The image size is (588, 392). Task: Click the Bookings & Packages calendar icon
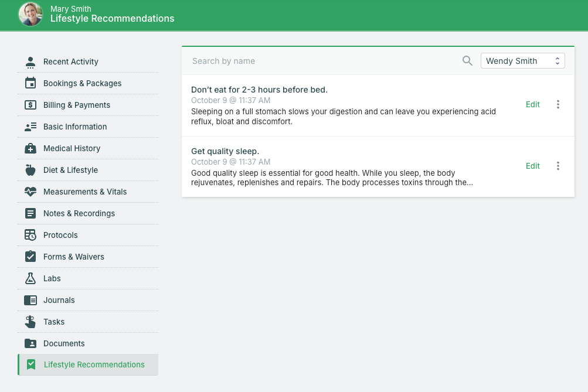tap(30, 83)
